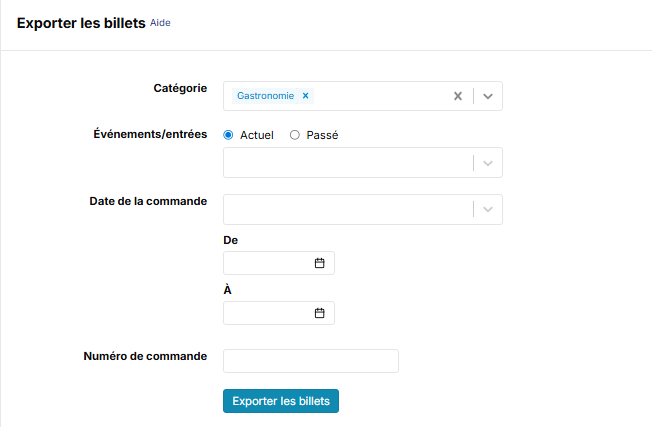652x427 pixels.
Task: Clear all selected categories with the X icon
Action: click(x=458, y=96)
